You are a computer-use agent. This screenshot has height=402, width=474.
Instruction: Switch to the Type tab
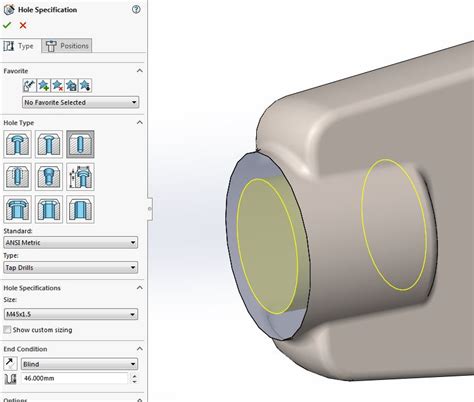click(x=21, y=46)
